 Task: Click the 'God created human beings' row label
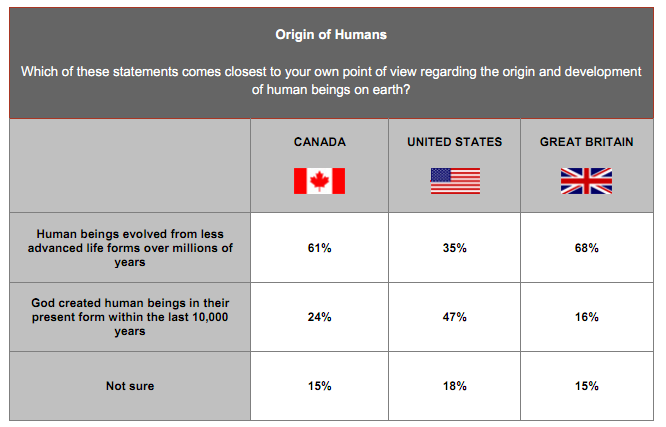tap(130, 317)
